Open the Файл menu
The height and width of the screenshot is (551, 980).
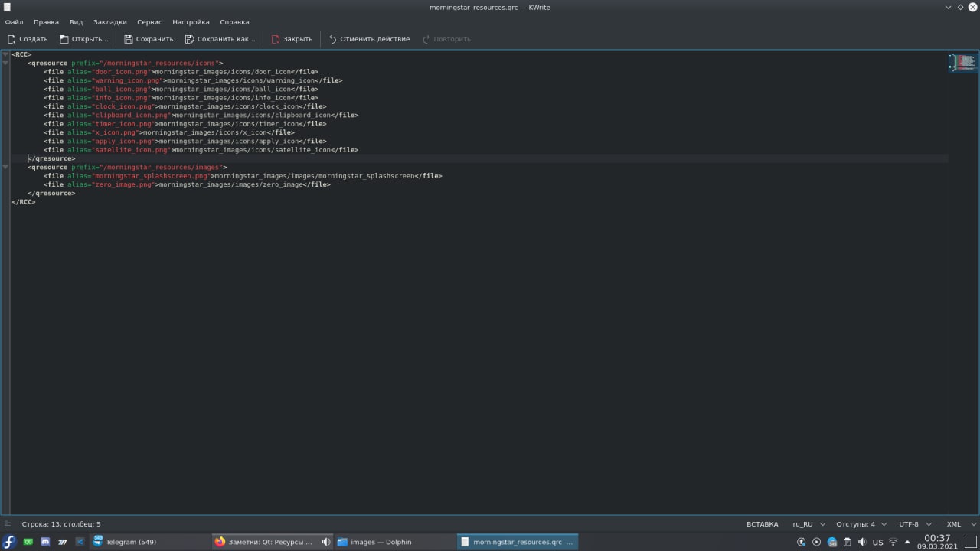pyautogui.click(x=14, y=22)
